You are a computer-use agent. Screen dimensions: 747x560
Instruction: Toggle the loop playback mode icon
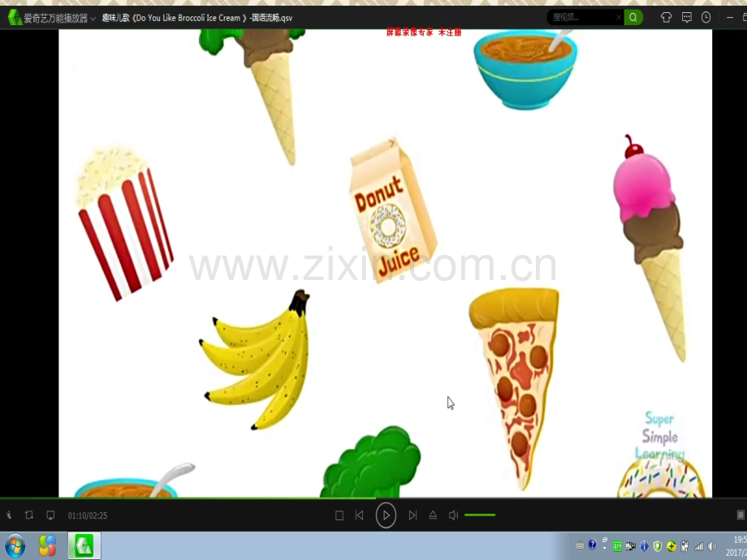29,515
